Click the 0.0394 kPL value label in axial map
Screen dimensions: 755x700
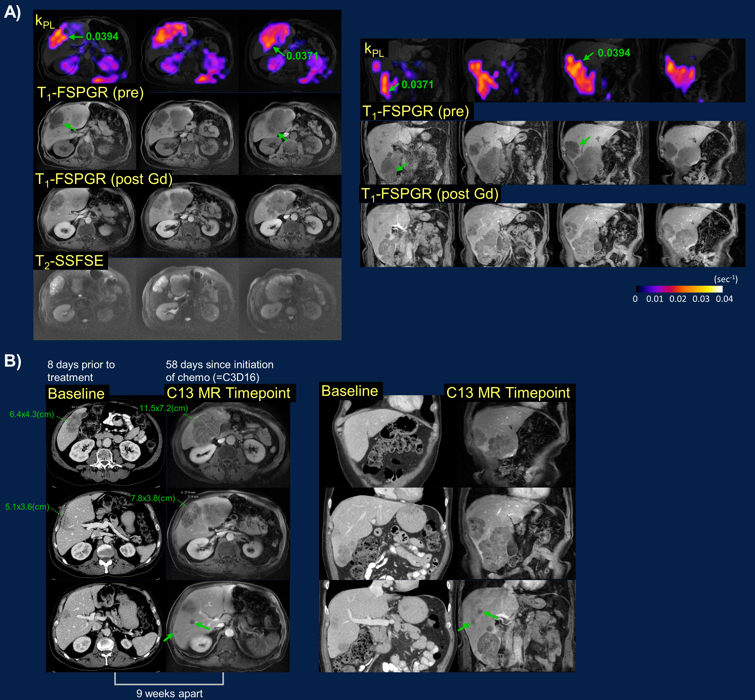click(102, 37)
